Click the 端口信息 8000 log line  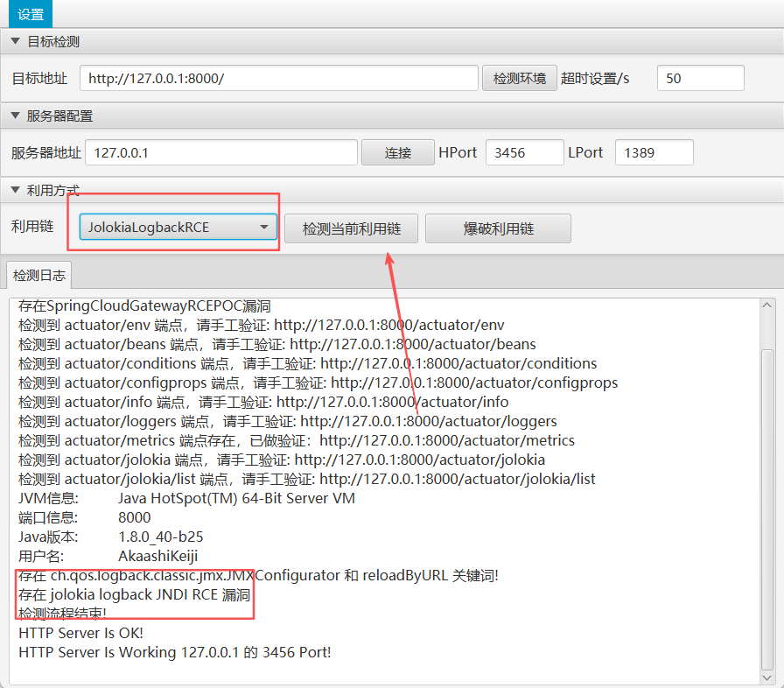tap(85, 517)
